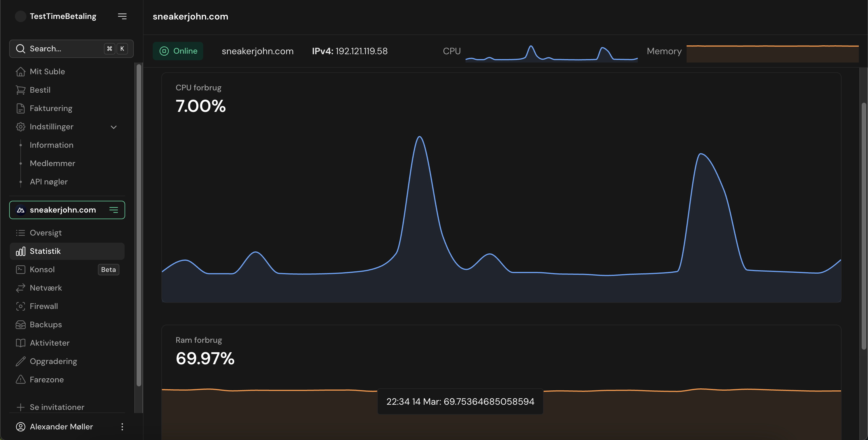Toggle the sidebar next to TestTimeBetaling
868x440 pixels.
coord(122,16)
